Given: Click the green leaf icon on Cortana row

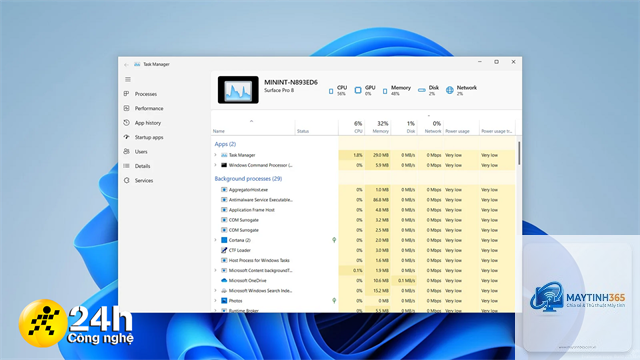Looking at the screenshot, I should click(334, 240).
